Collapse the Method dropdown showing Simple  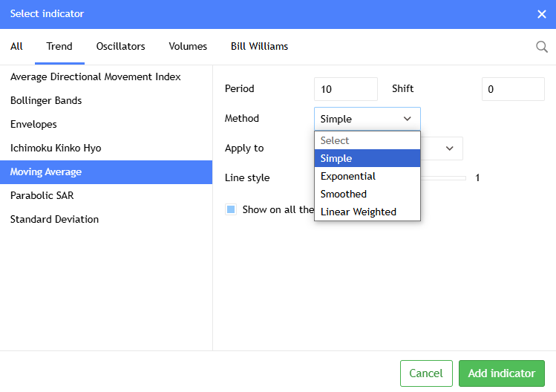tap(367, 119)
